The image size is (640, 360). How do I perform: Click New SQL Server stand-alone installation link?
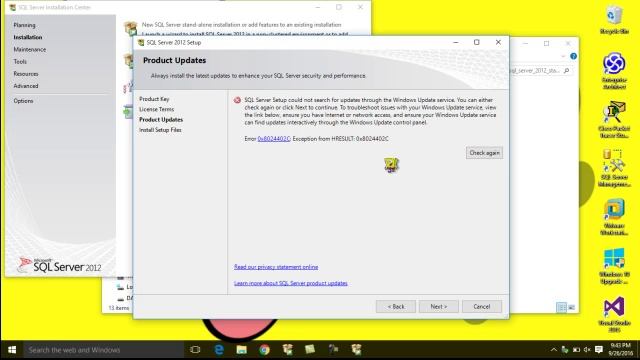[241, 25]
